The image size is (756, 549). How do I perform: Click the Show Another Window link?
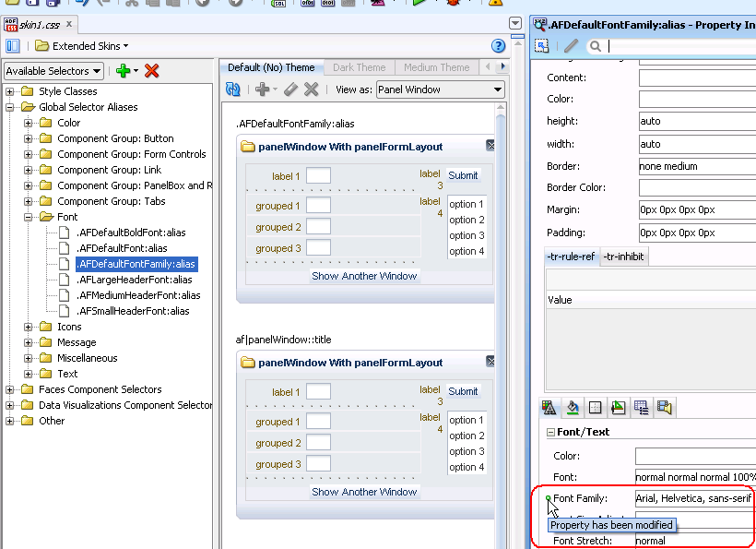tap(363, 276)
